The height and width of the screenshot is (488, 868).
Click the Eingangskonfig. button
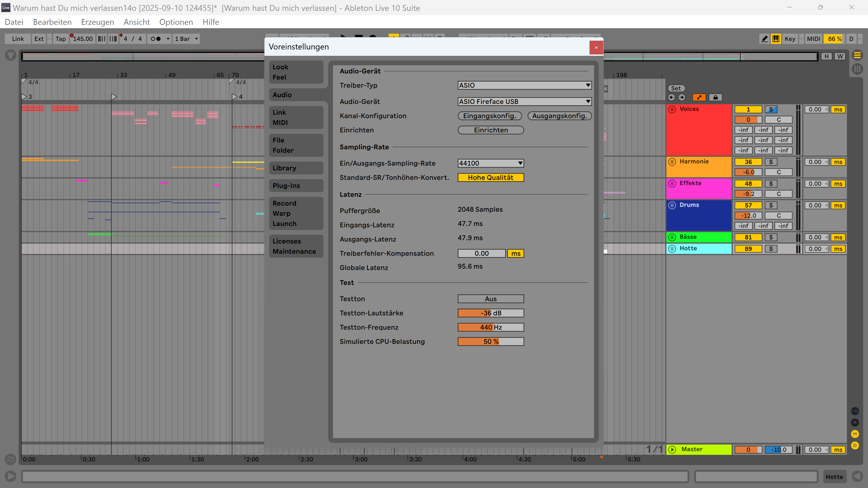[x=490, y=116]
